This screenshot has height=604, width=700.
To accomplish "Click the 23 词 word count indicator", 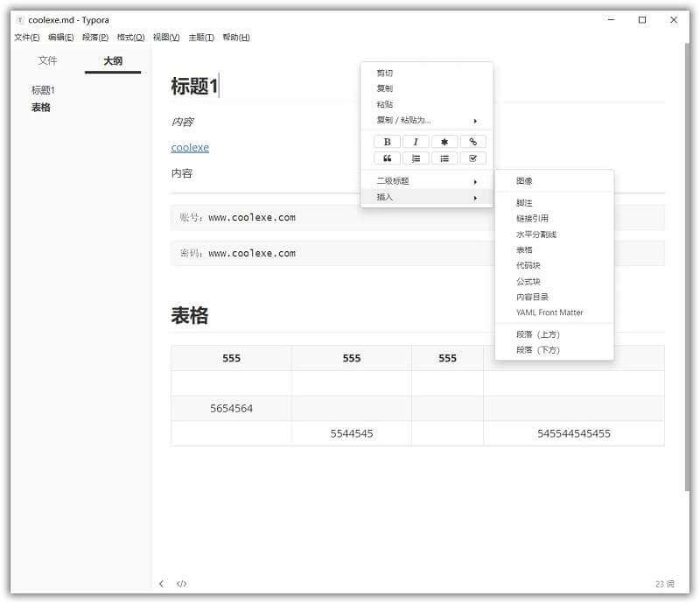I will (x=662, y=583).
